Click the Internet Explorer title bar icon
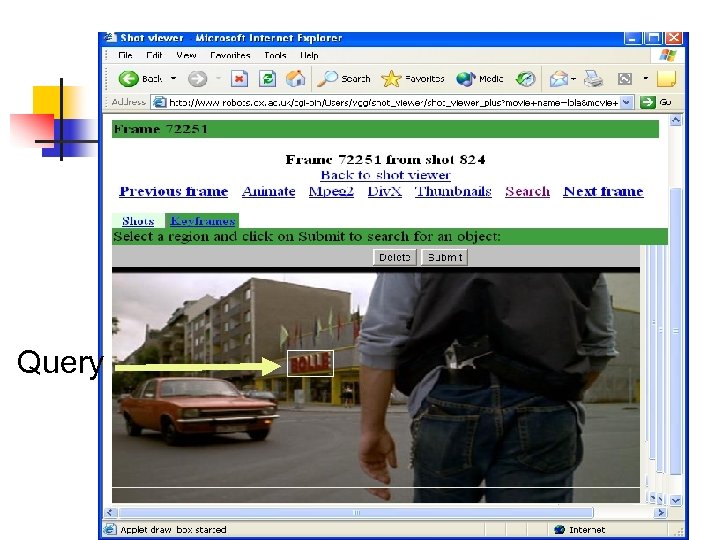 (x=110, y=38)
